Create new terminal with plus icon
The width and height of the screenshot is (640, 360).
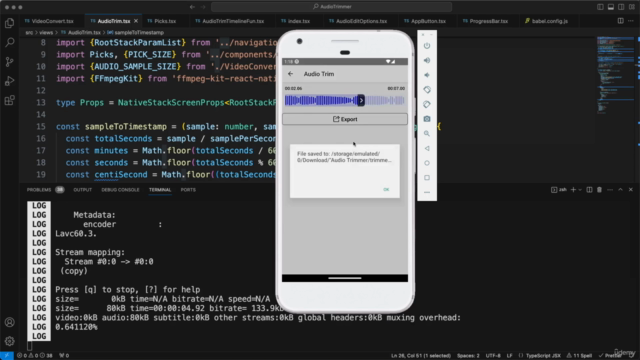click(x=573, y=190)
